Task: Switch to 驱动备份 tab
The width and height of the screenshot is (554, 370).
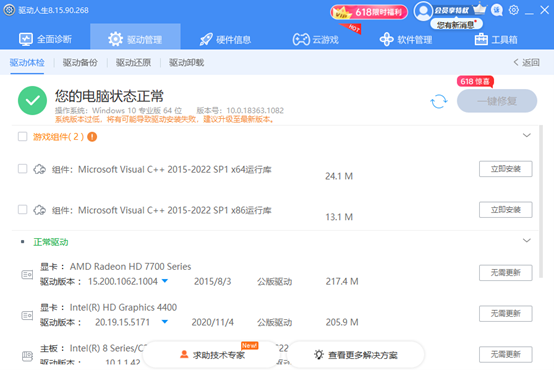Action: tap(80, 63)
